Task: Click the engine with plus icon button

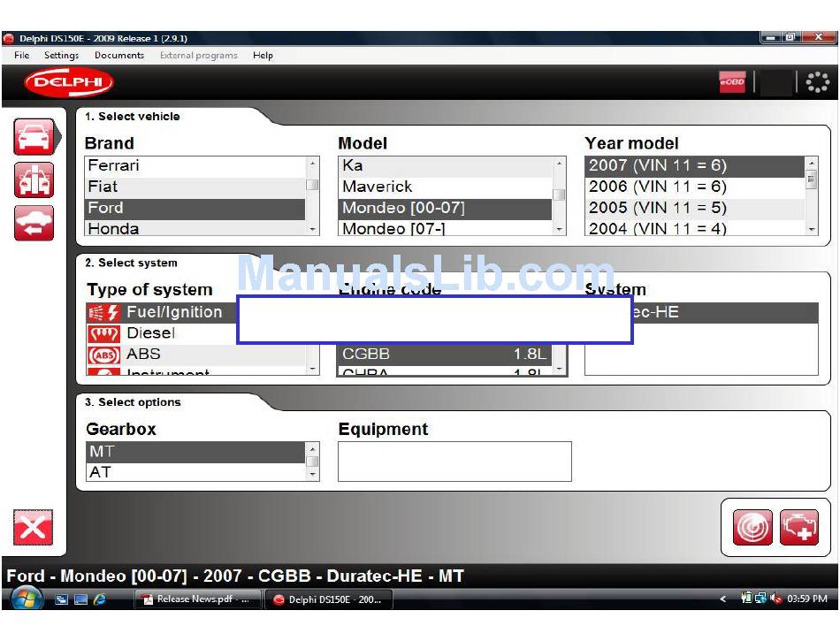Action: pos(799,528)
